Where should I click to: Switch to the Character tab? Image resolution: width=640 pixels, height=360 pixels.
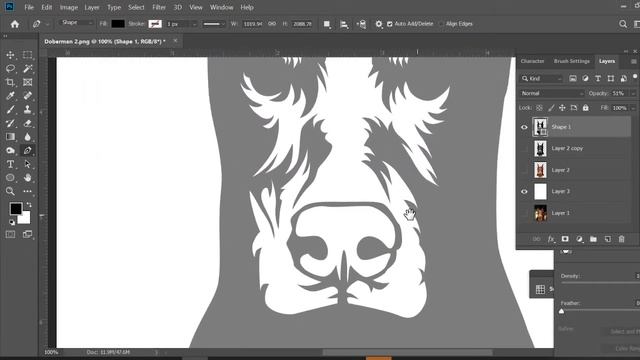point(532,61)
